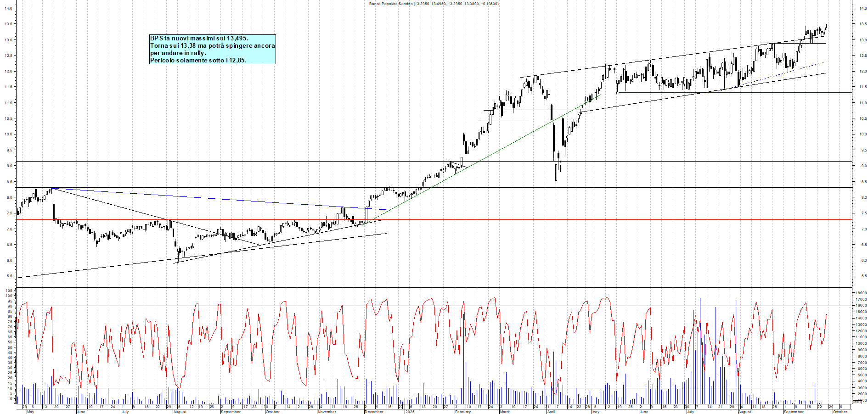
Task: Click the 2025 year label on time axis
Action: [x=410, y=412]
